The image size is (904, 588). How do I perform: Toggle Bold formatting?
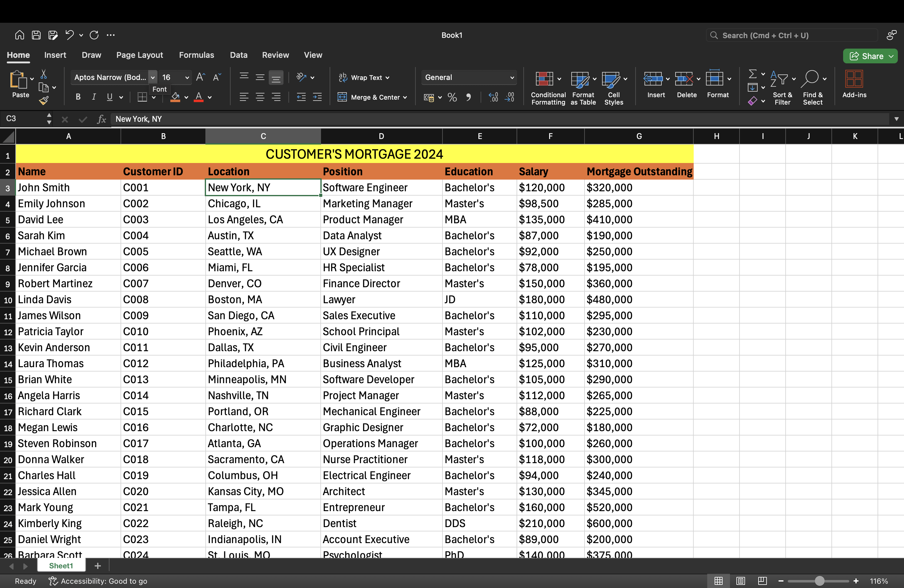78,97
